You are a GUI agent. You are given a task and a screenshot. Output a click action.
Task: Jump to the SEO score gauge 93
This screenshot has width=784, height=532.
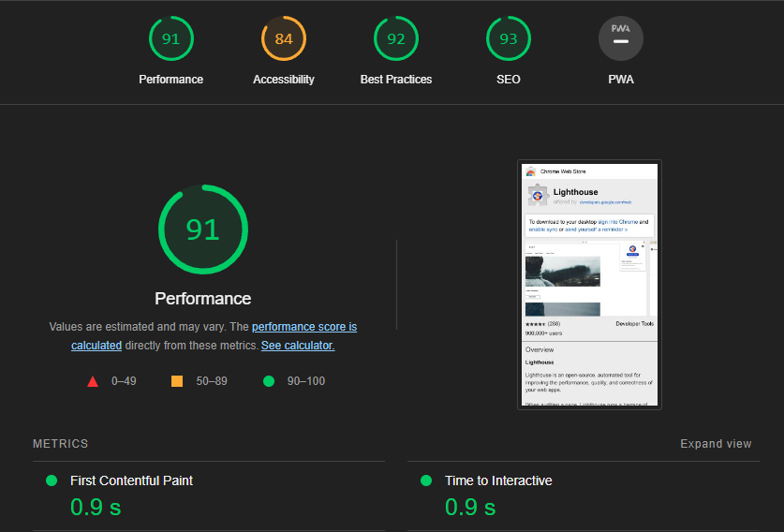(x=509, y=38)
